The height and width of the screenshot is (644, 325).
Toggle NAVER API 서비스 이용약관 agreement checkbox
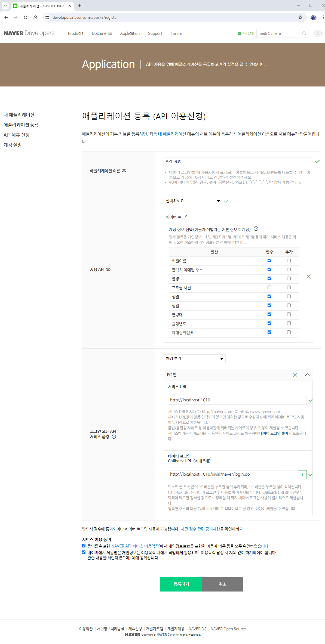point(84,546)
